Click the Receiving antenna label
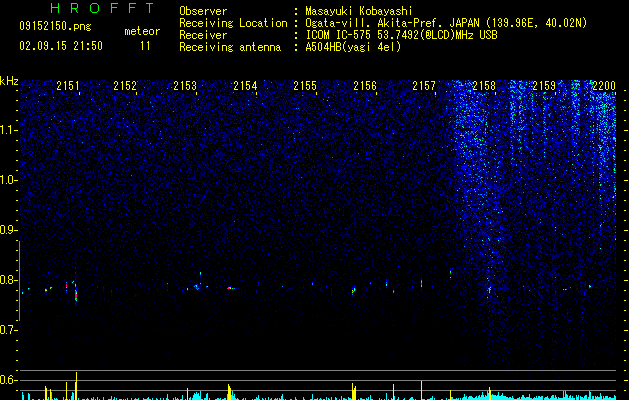 pyautogui.click(x=230, y=47)
